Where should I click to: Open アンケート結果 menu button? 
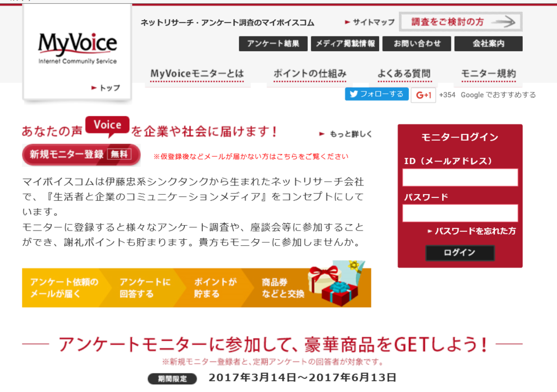click(273, 43)
